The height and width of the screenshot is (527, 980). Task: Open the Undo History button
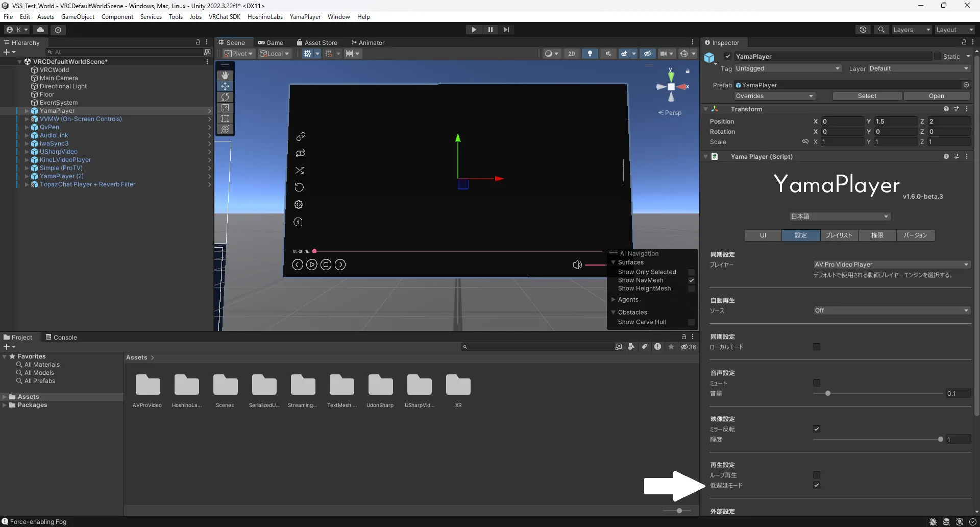pyautogui.click(x=863, y=30)
